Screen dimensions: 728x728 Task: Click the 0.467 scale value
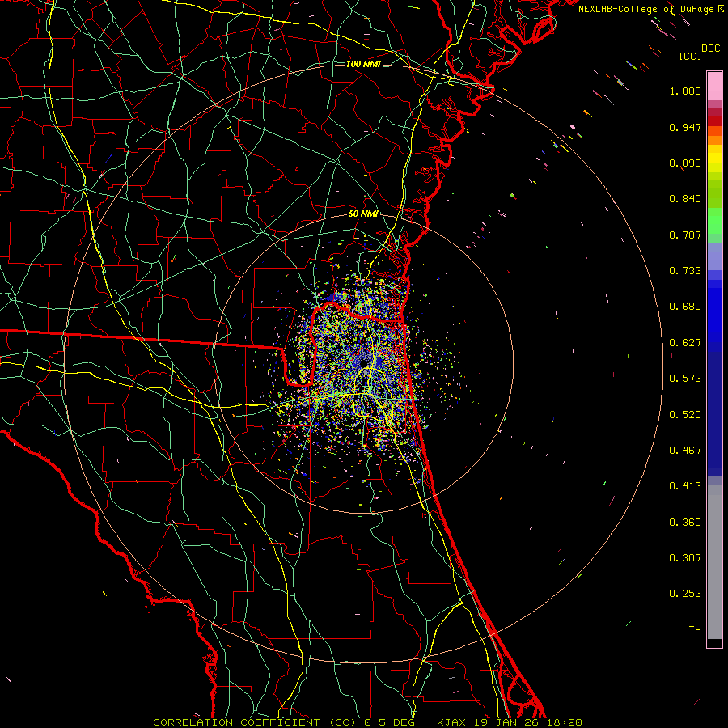click(685, 451)
